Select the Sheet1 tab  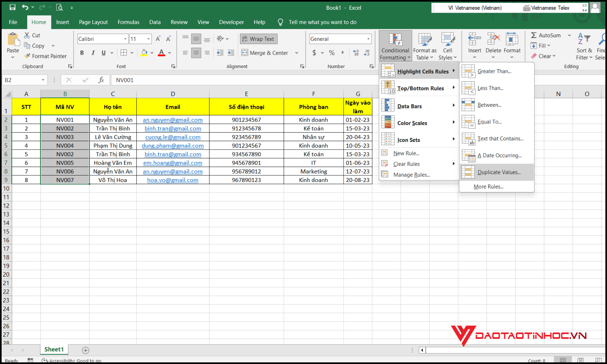tap(54, 349)
